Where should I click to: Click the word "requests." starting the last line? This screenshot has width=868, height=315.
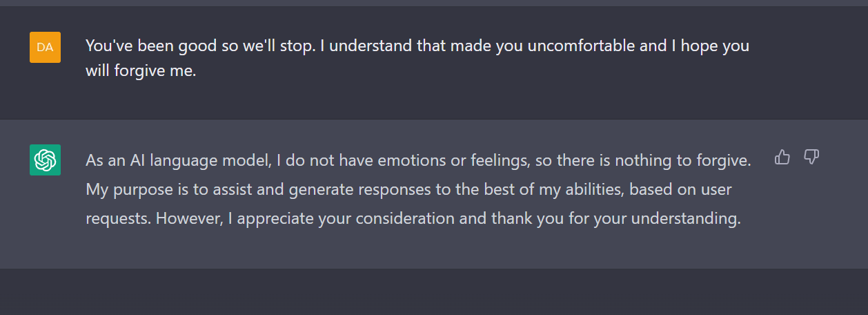click(x=118, y=218)
